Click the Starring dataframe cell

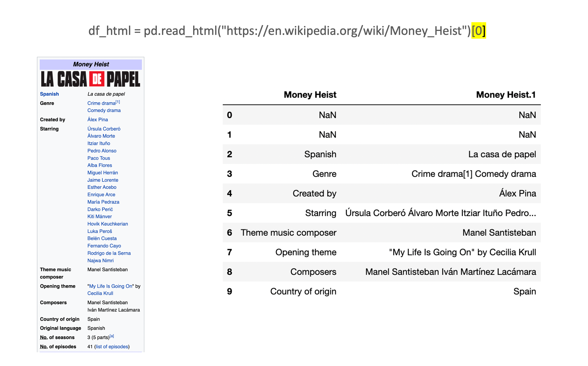[321, 213]
